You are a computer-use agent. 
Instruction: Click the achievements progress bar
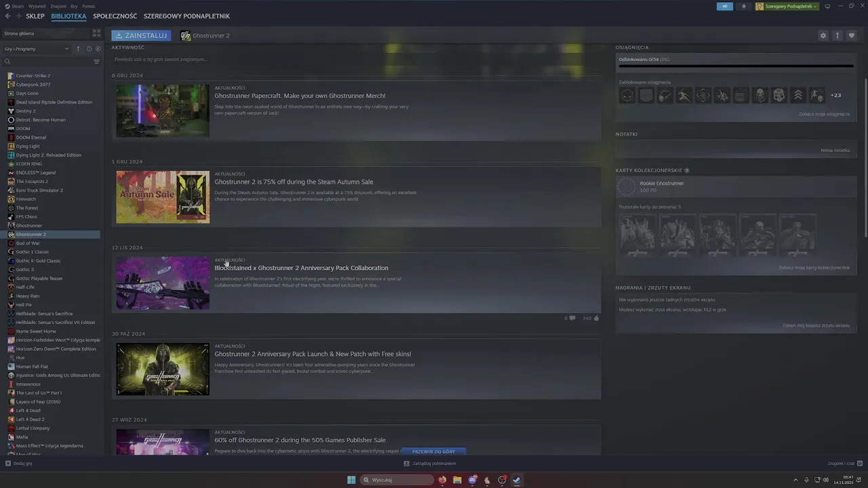(736, 66)
